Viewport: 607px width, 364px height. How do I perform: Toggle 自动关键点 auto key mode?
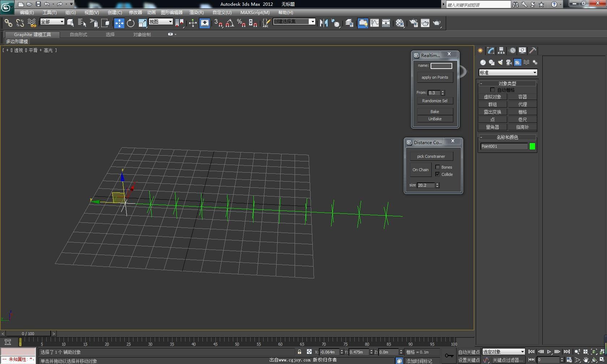click(x=469, y=352)
